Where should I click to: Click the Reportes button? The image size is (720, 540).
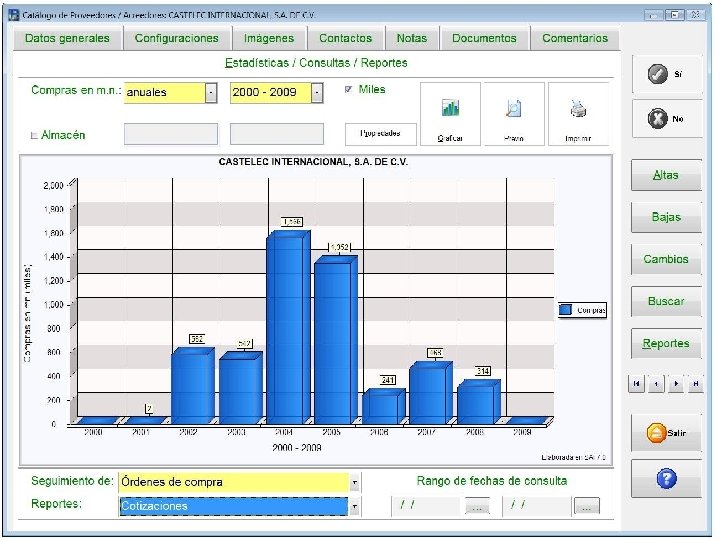point(666,343)
